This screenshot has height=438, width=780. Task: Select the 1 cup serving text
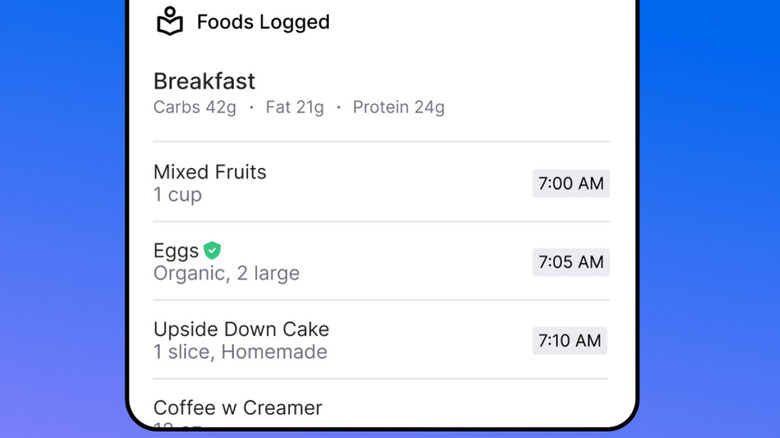click(177, 195)
